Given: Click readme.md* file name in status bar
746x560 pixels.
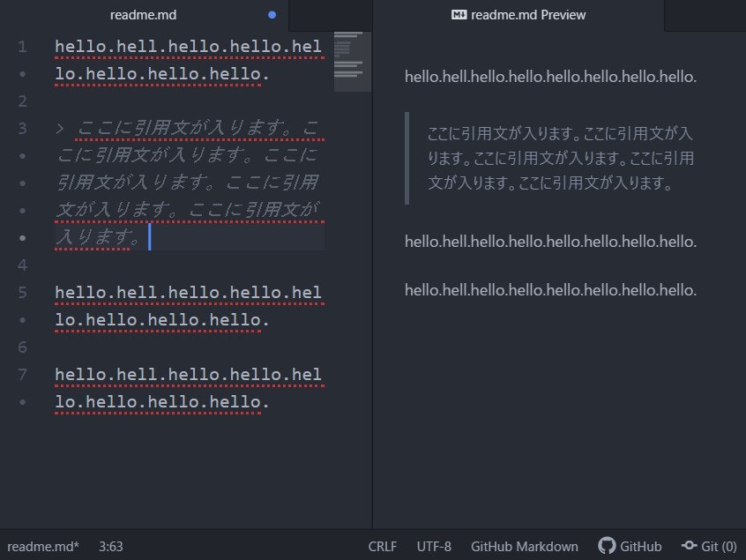Looking at the screenshot, I should coord(43,546).
